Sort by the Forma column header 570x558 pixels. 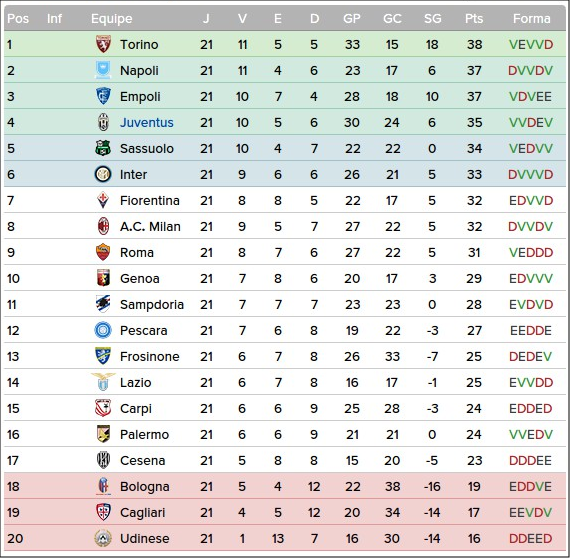(531, 19)
